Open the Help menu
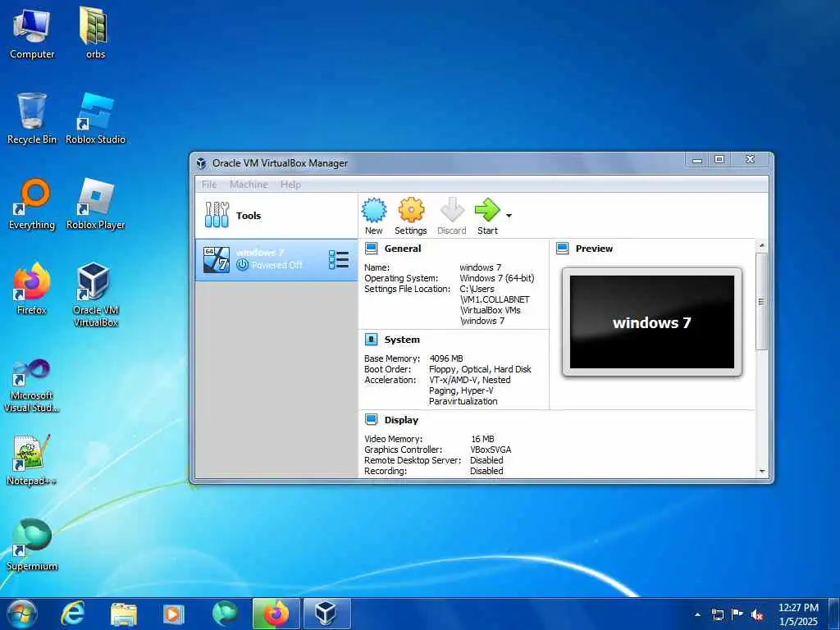The image size is (840, 630). (290, 185)
